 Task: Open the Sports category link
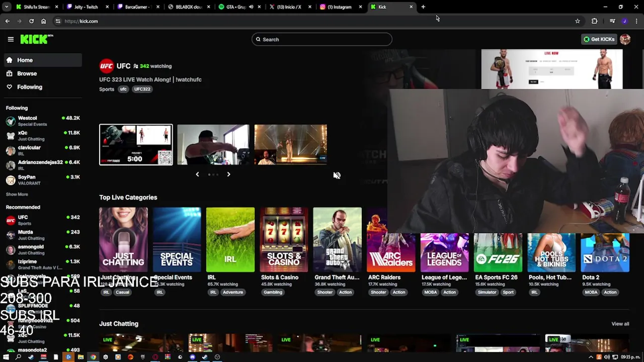[x=107, y=89]
